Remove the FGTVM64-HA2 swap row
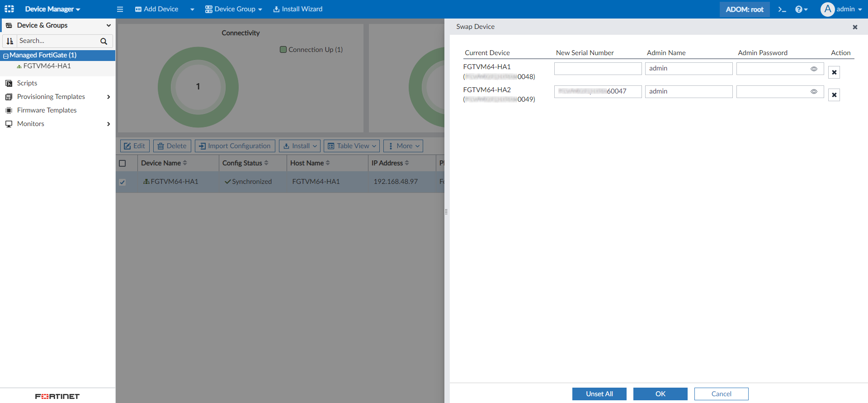 pos(834,95)
